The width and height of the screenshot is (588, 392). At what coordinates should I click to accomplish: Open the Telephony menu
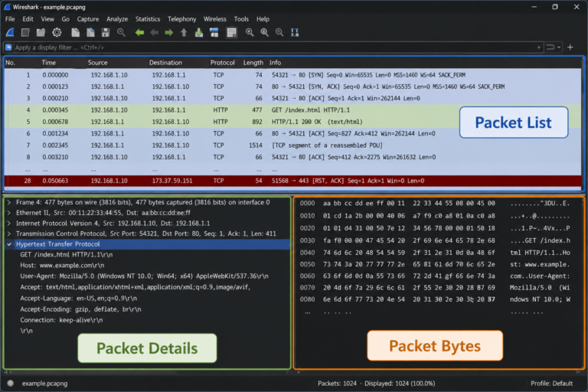coord(182,19)
